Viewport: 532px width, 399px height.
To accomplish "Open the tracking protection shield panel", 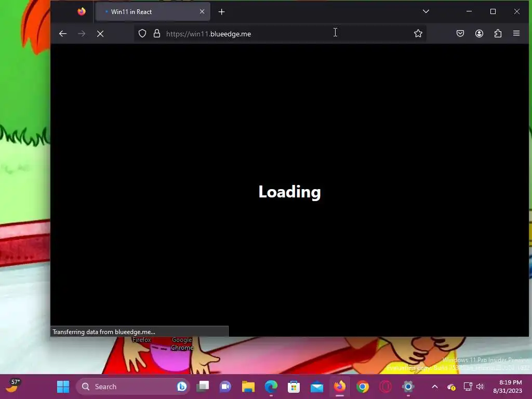I will pos(142,34).
